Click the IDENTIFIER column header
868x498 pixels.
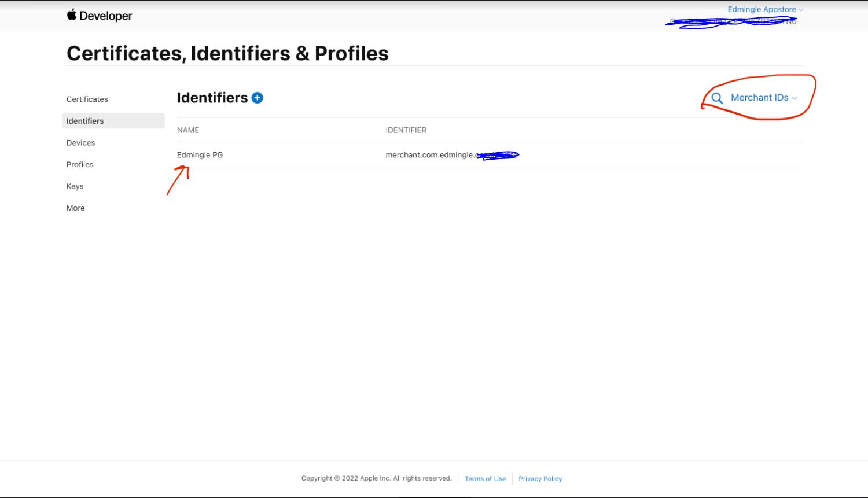click(406, 130)
